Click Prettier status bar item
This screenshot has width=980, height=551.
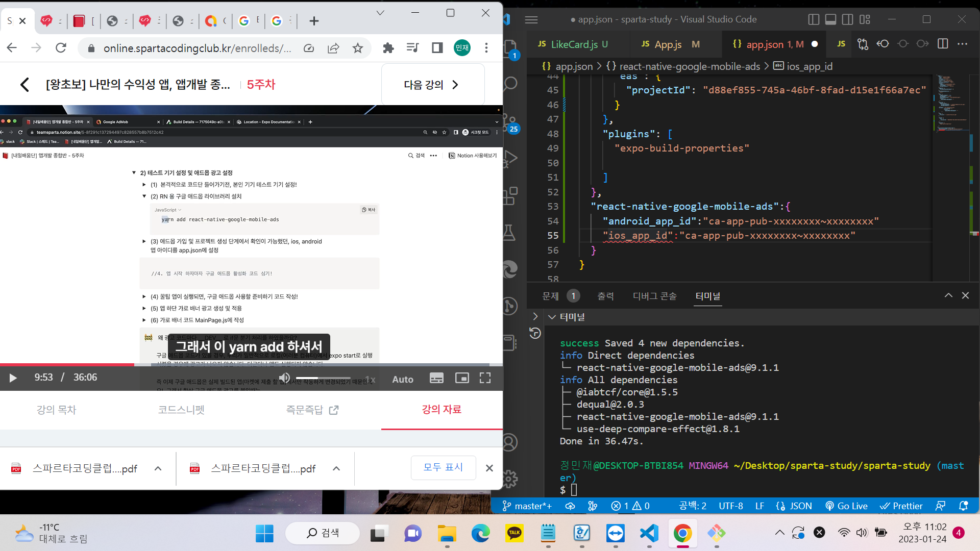click(x=901, y=506)
